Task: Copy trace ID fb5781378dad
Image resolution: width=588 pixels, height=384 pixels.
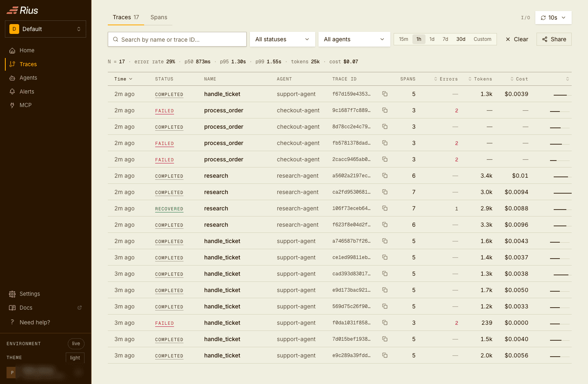Action: click(x=385, y=143)
